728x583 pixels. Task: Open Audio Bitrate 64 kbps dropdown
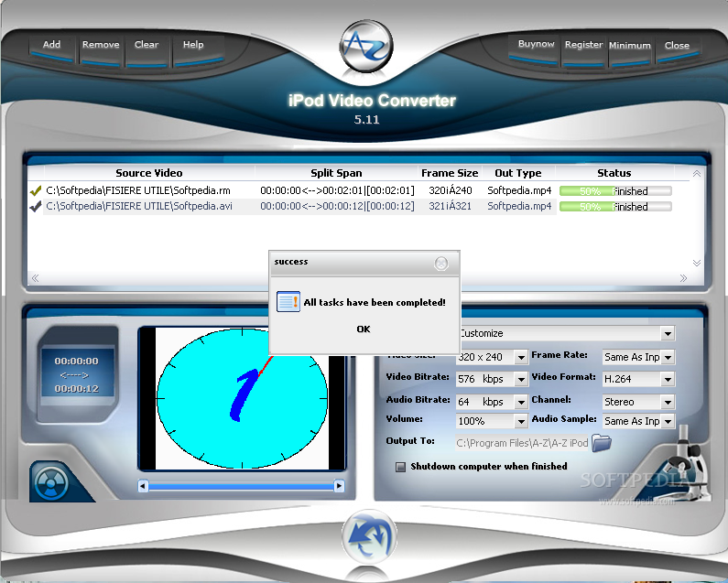pos(521,402)
